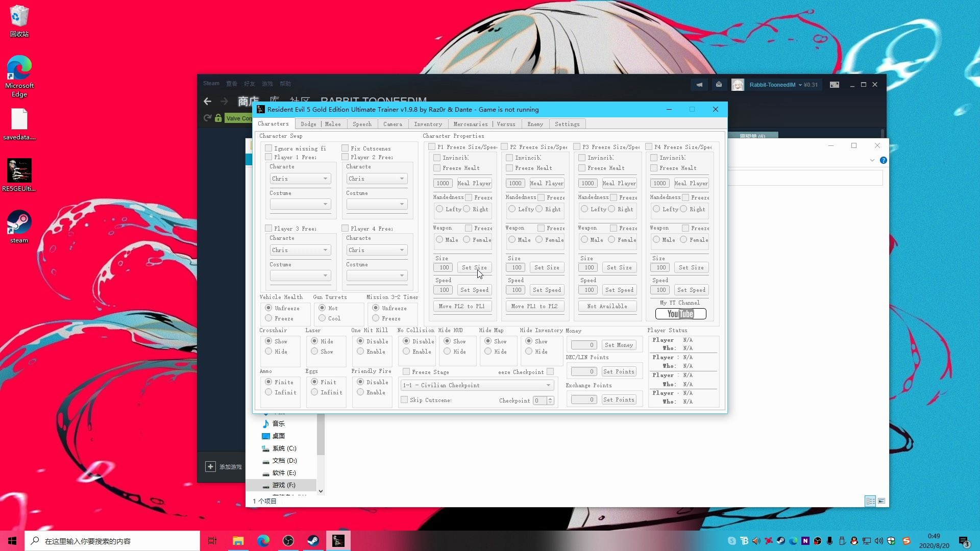Screen dimensions: 980x551
Task: Click the P1 health value field
Action: 443,183
